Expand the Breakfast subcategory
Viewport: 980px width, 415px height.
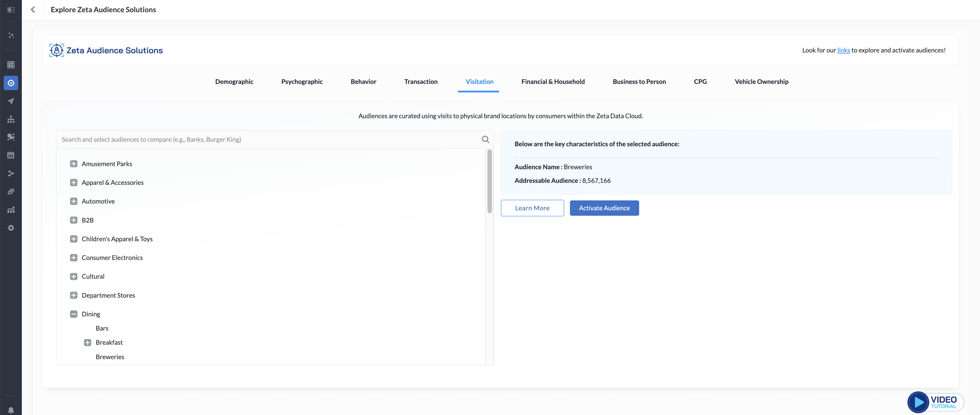pos(88,343)
